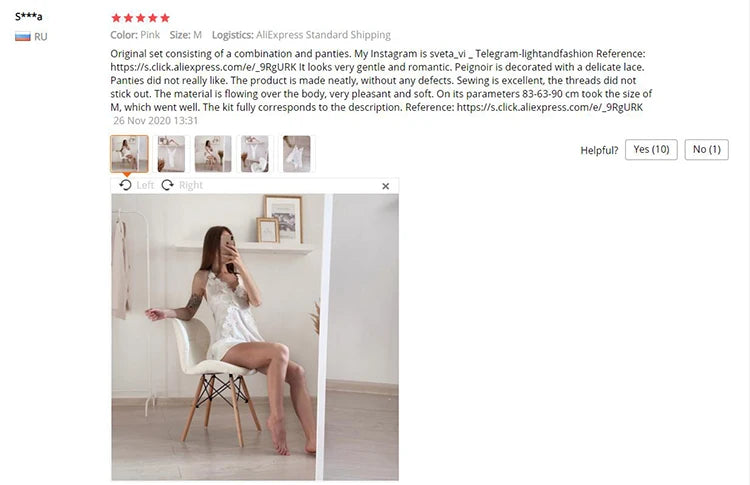Open the fourth review photo thumbnail
This screenshot has width=750, height=485.
[254, 154]
